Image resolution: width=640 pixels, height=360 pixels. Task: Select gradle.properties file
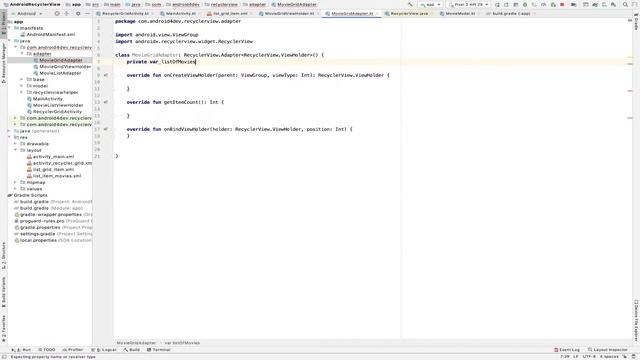coord(40,227)
